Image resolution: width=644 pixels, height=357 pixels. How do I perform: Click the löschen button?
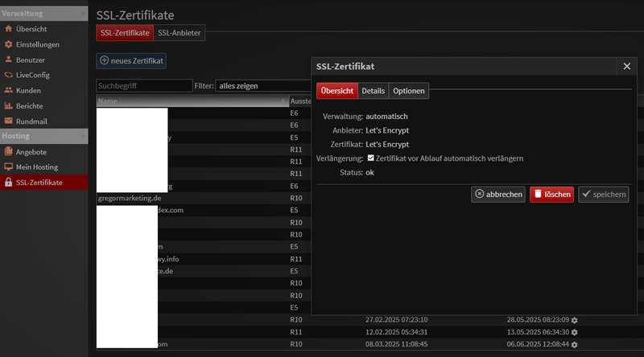[551, 195]
